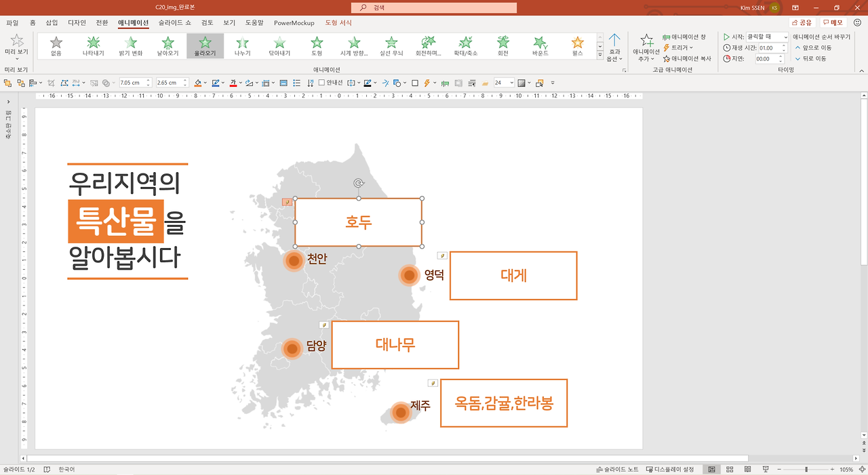Toggle 슬라이드 노트 in status bar
The height and width of the screenshot is (475, 868).
(617, 469)
